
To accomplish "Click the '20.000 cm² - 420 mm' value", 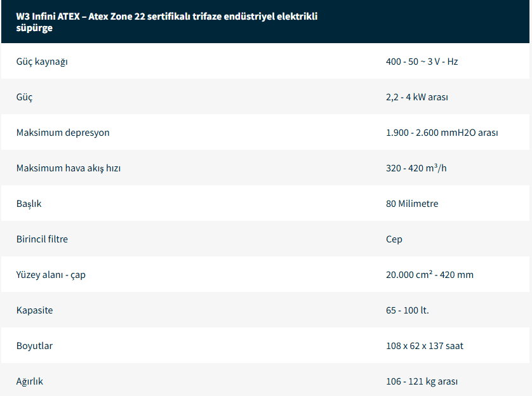I will (430, 275).
